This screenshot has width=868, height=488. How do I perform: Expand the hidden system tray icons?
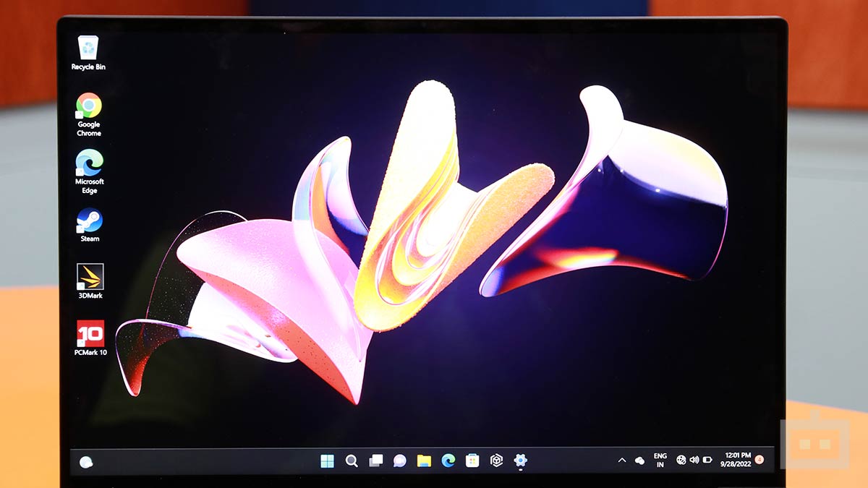pos(621,459)
